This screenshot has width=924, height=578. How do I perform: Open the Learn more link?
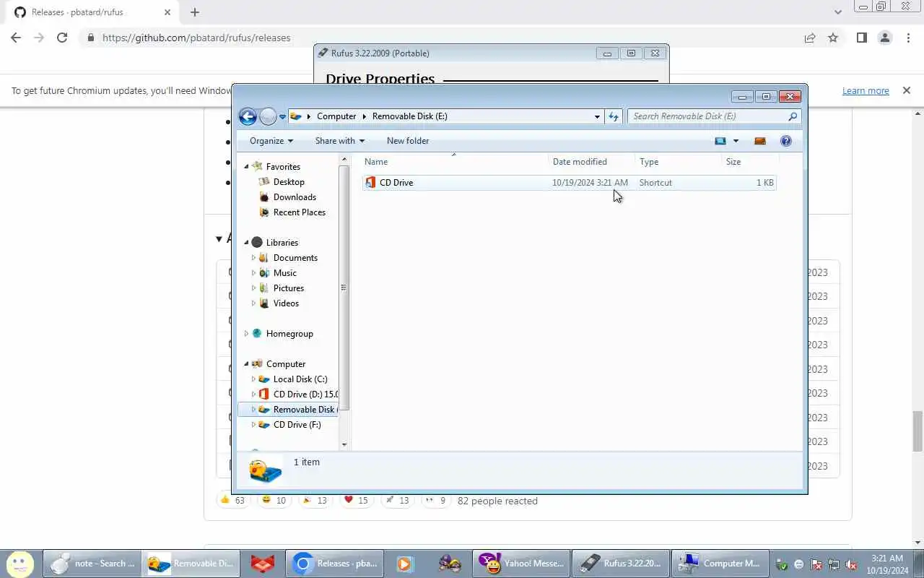(866, 91)
